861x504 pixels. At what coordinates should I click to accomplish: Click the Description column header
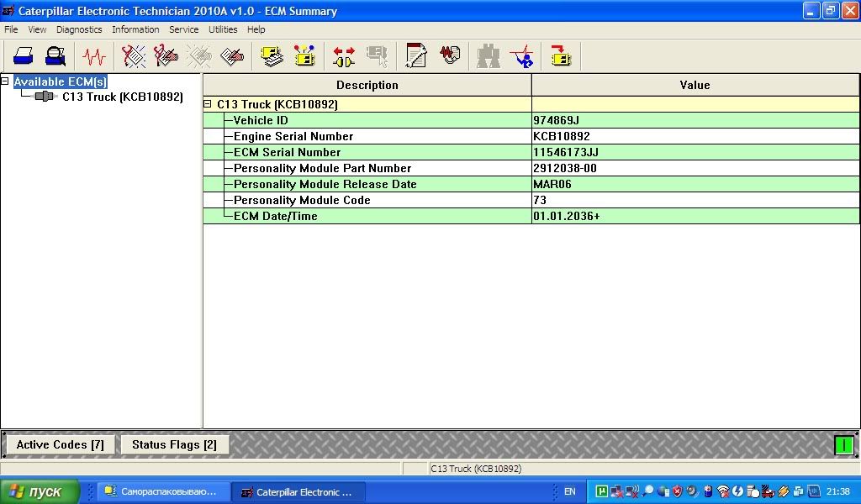click(x=367, y=85)
